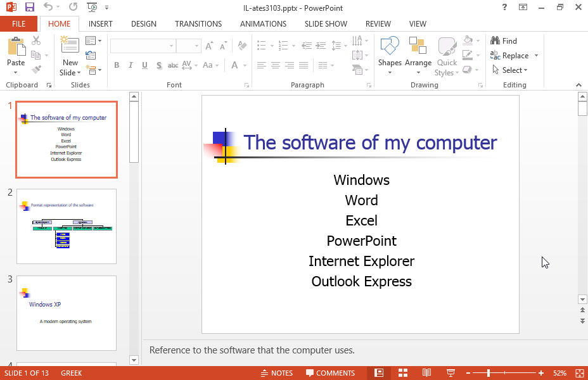Fit slide to current window

coord(580,373)
